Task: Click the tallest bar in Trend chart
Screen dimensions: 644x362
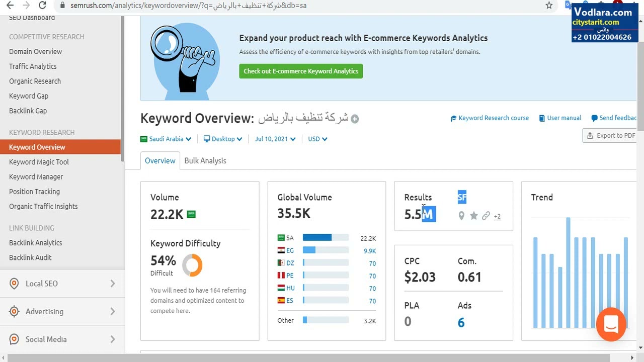Action: (568, 273)
